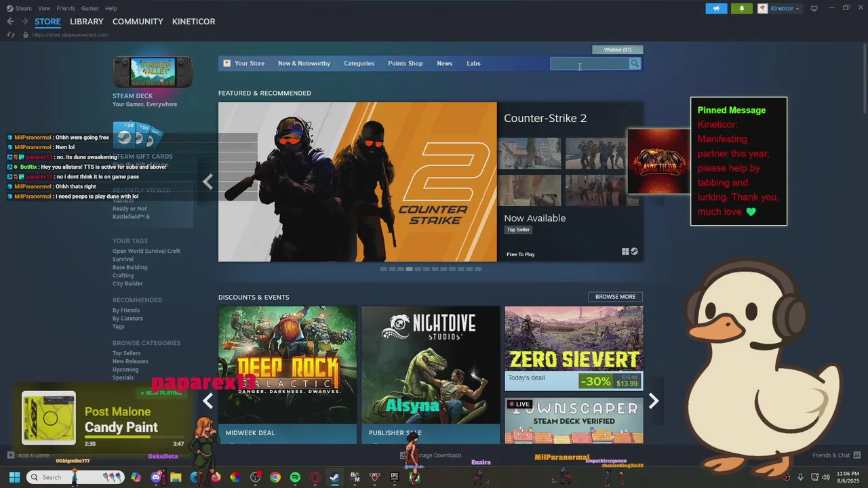The height and width of the screenshot is (488, 868).
Task: Open recently viewed Battlefield 6
Action: pyautogui.click(x=131, y=216)
